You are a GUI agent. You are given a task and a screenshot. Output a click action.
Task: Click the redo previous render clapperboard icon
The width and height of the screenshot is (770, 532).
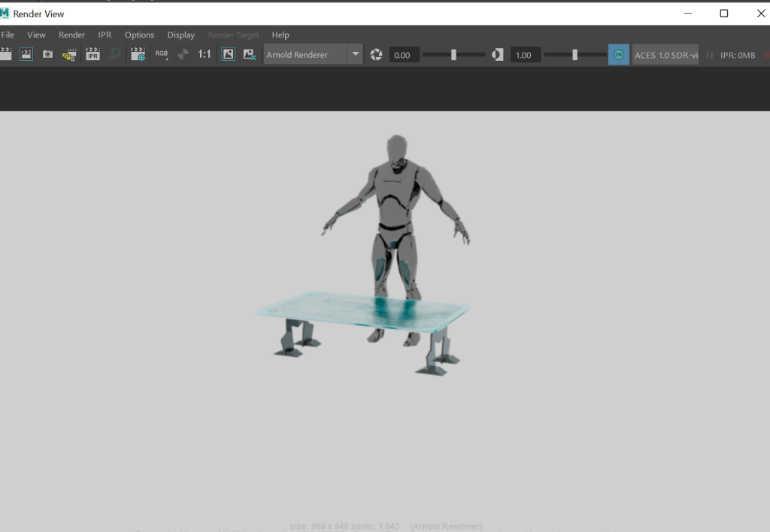[x=5, y=54]
